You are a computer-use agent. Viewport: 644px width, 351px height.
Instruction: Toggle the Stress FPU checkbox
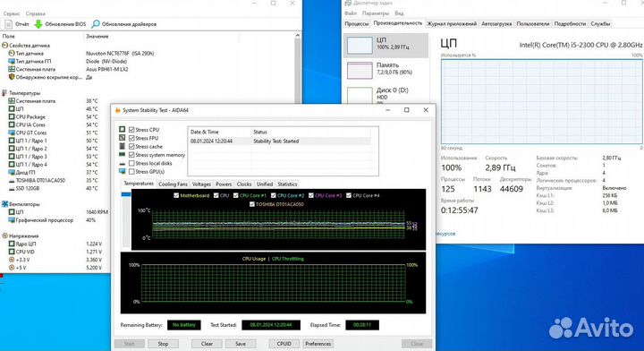pos(131,138)
